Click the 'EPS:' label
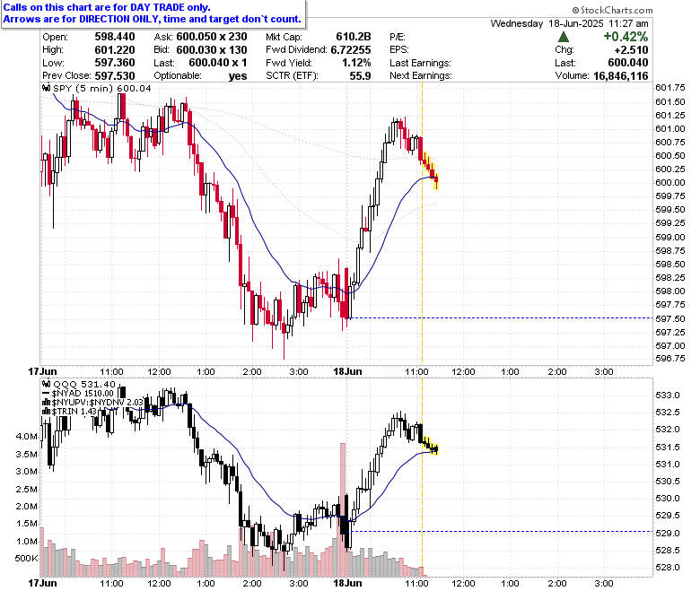Viewport: 700px width, 591px height. [x=399, y=50]
